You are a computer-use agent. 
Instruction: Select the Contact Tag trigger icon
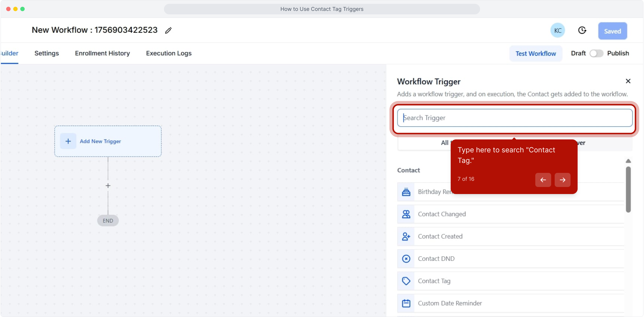(406, 281)
